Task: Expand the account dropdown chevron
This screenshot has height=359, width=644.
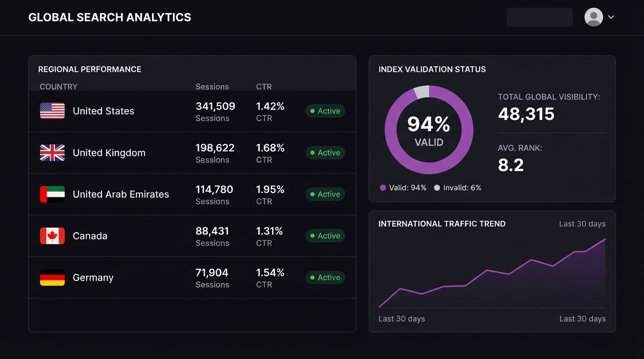Action: click(611, 17)
